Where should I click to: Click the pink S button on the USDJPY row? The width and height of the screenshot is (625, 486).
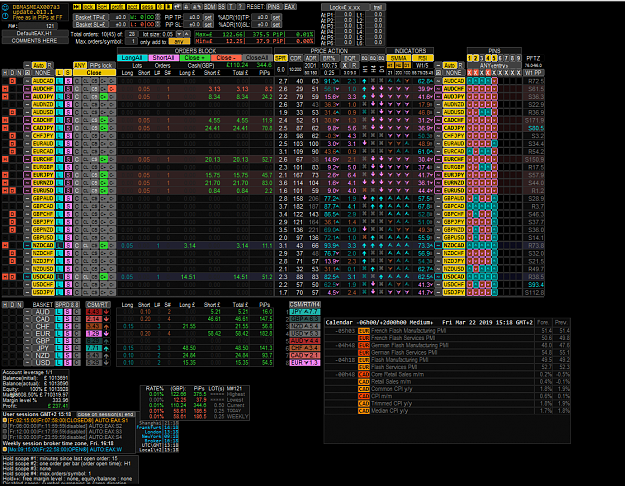[68, 292]
